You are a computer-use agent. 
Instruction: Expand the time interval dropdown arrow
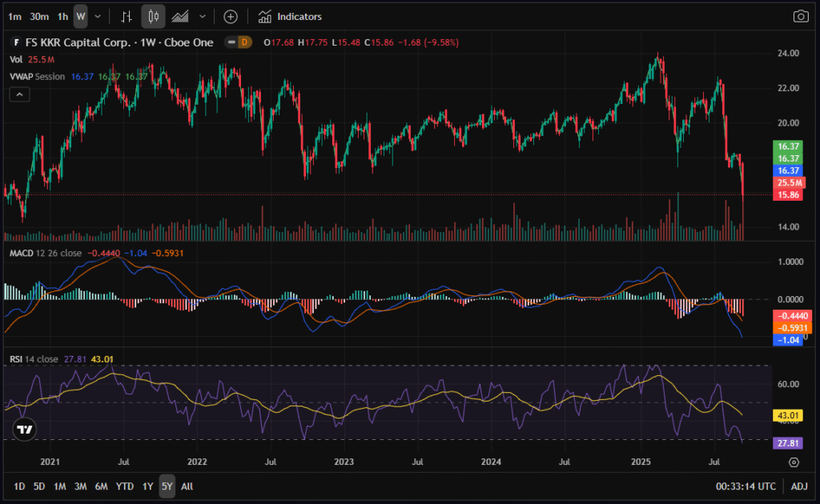[98, 16]
